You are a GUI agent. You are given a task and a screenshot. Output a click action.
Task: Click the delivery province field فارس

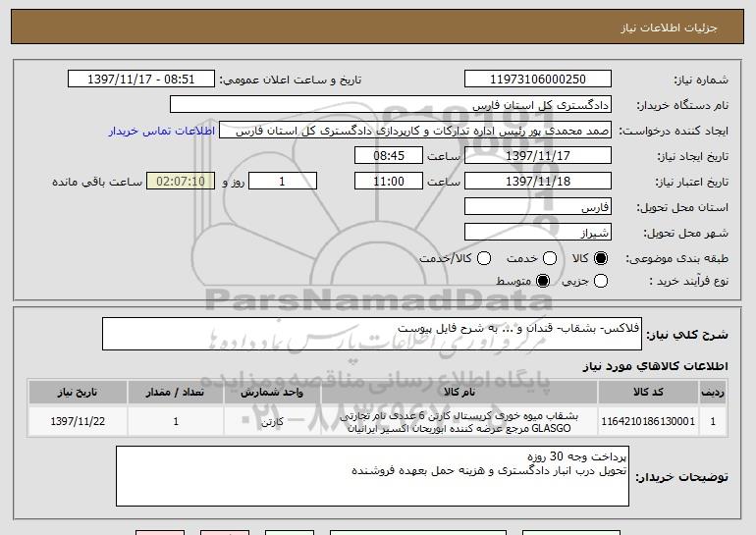[538, 207]
